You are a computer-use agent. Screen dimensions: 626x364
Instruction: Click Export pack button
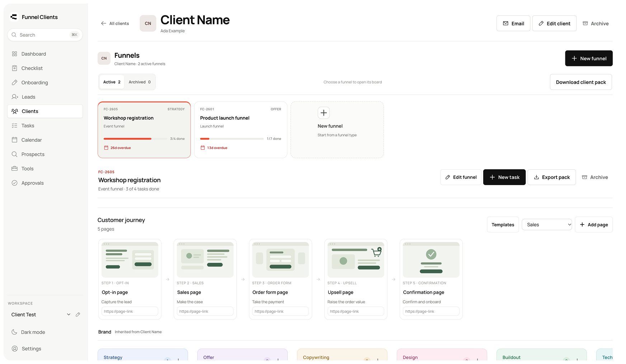(552, 177)
